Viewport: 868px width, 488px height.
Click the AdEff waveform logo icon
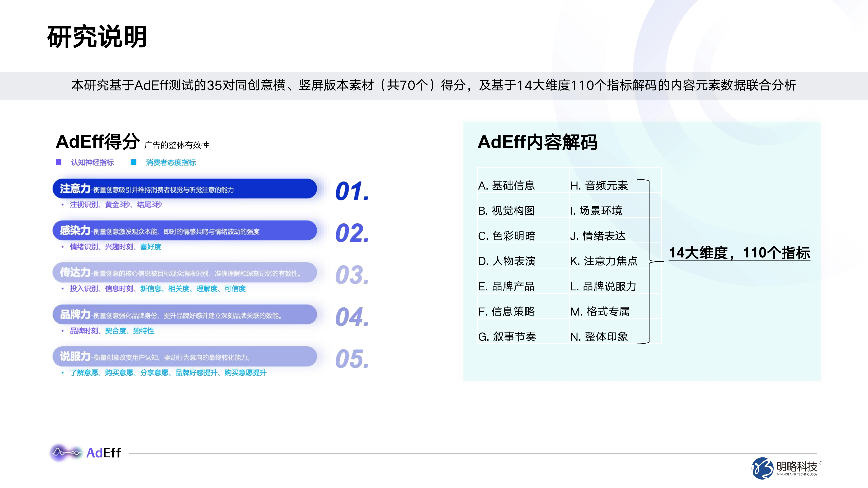tap(66, 453)
